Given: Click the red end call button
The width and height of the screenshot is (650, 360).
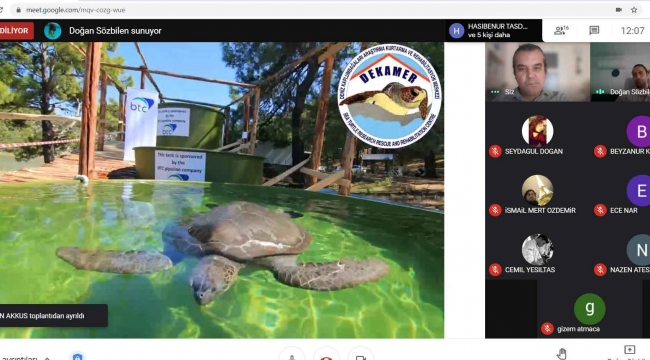Looking at the screenshot, I should pyautogui.click(x=326, y=355).
